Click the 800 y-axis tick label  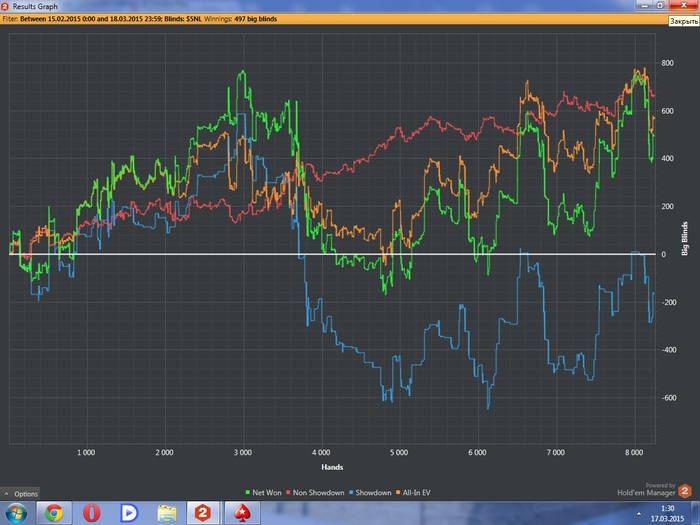(667, 63)
